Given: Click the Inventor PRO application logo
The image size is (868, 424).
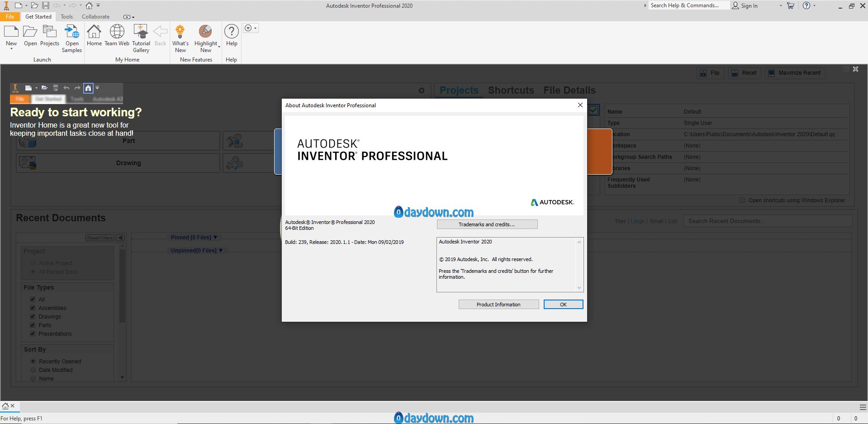Looking at the screenshot, I should pos(6,6).
